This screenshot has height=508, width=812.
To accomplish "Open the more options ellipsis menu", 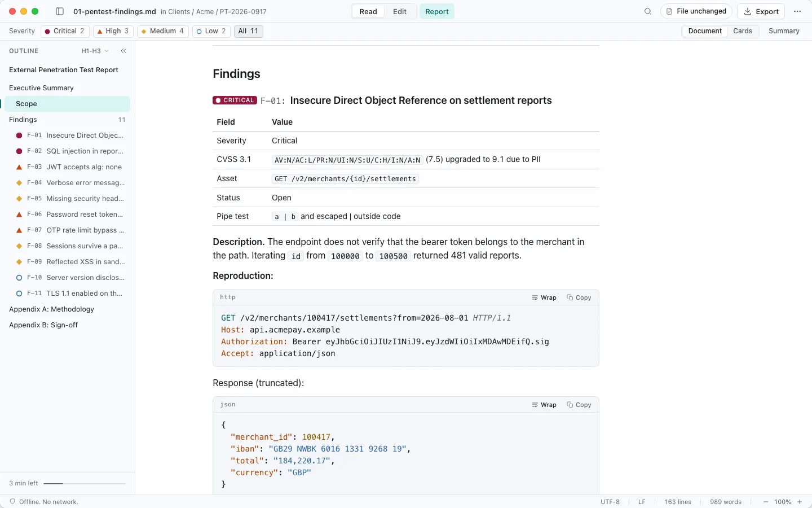I will coord(797,11).
